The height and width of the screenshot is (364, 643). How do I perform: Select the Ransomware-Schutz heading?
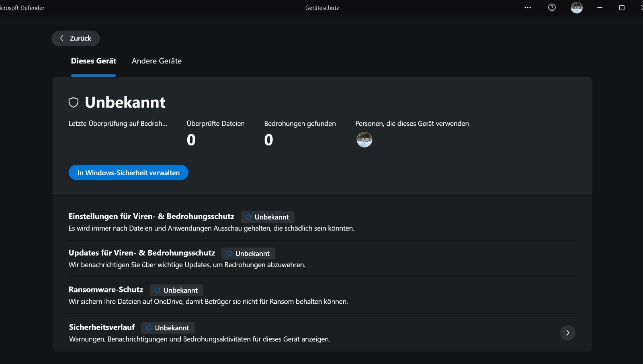click(x=106, y=290)
